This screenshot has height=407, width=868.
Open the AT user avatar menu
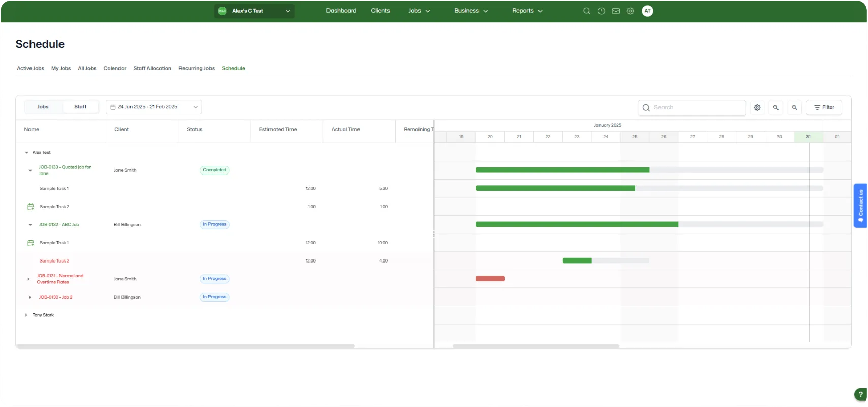click(647, 11)
